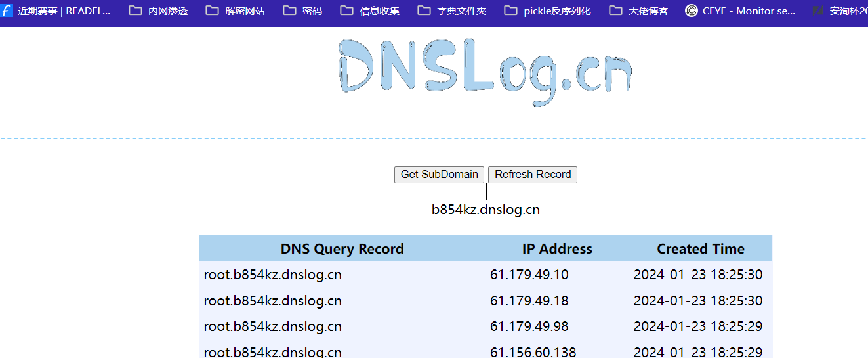The image size is (868, 358).
Task: Open the CEYE Monitor service bookmark
Action: [x=741, y=11]
